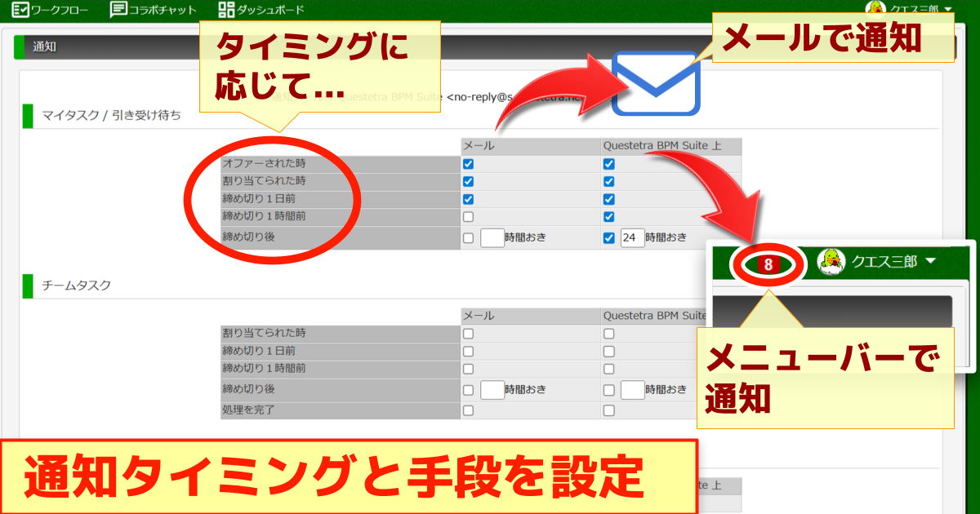Image resolution: width=980 pixels, height=514 pixels.
Task: Click Team Task mail interval hours field
Action: click(492, 390)
